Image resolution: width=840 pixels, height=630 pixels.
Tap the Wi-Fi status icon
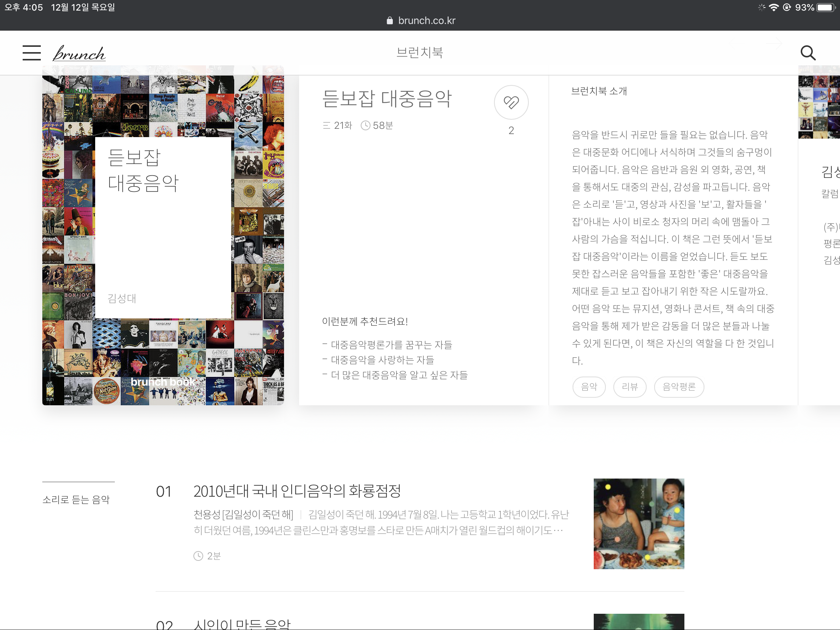pos(773,8)
